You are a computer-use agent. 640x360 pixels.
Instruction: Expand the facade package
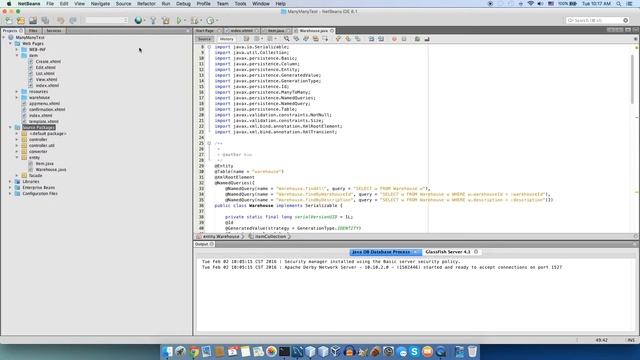tap(17, 176)
